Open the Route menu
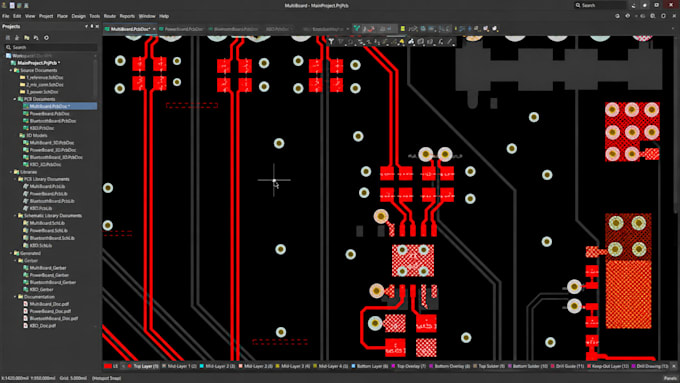680x383 pixels. coord(110,16)
